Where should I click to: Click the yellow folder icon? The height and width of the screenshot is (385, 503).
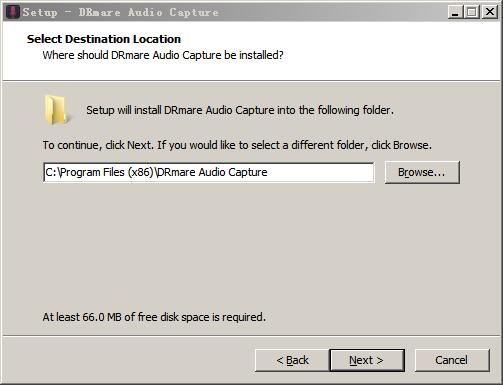(56, 110)
